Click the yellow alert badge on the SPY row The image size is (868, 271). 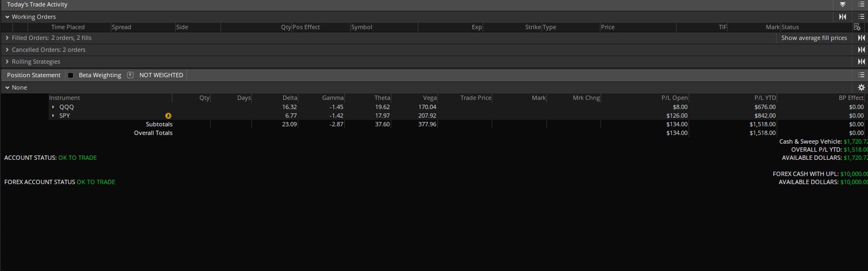(168, 116)
